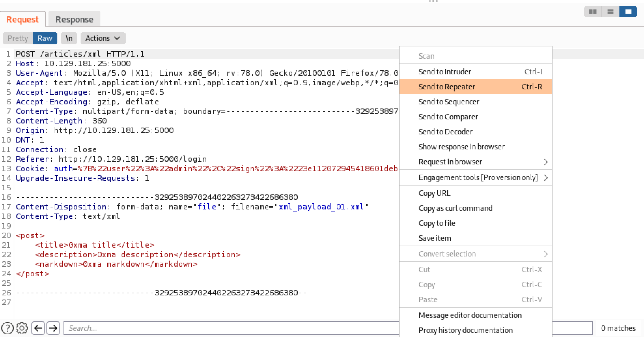Select Copy URL from context menu
The height and width of the screenshot is (337, 644).
click(476, 193)
